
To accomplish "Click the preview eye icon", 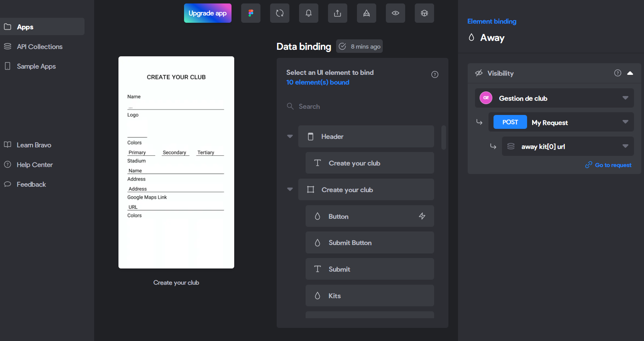I will tap(396, 13).
